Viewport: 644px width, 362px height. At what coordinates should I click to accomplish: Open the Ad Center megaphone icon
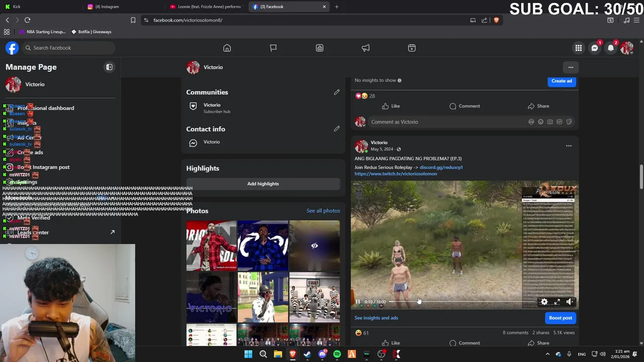(x=366, y=48)
